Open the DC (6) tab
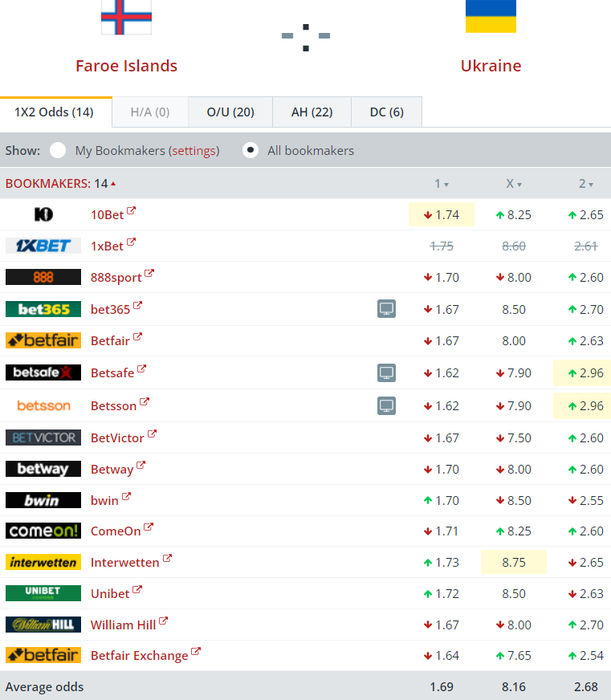 [x=386, y=112]
